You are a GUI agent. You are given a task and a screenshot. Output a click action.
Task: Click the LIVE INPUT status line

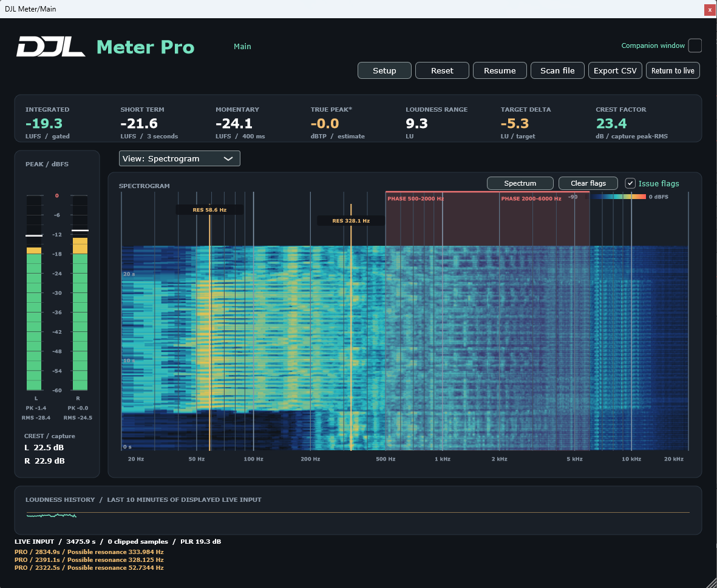click(x=118, y=541)
